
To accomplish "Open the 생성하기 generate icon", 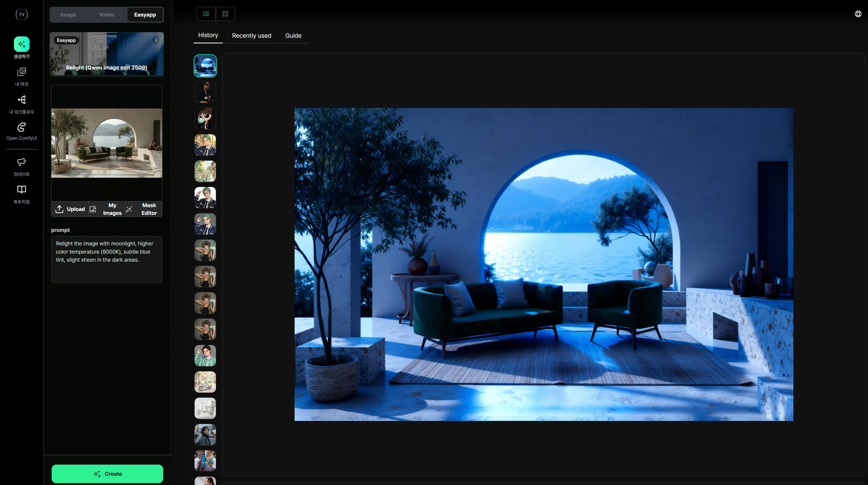I will pyautogui.click(x=22, y=44).
